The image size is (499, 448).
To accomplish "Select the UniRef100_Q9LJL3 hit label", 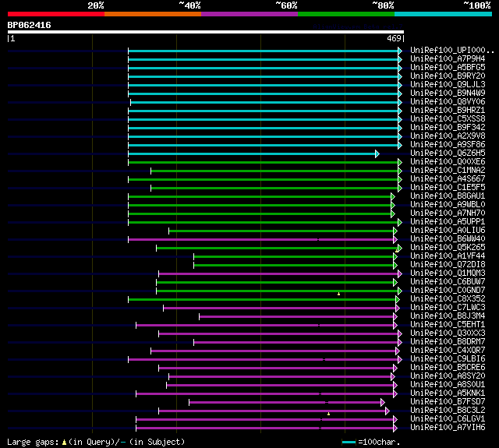I will [x=448, y=85].
